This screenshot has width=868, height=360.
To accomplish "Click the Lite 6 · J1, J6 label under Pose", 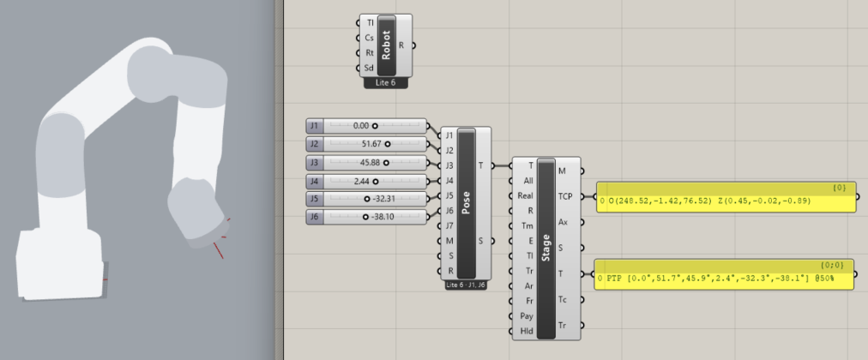I will coord(466,285).
